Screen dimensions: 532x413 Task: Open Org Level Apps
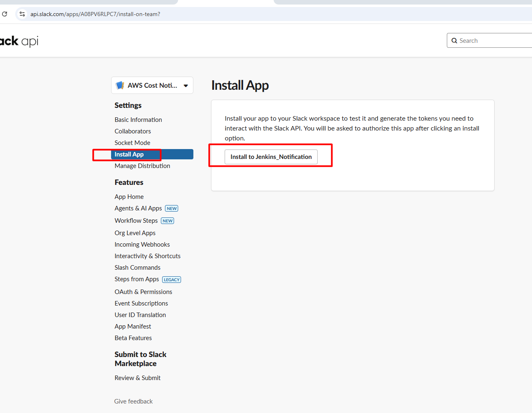click(135, 233)
